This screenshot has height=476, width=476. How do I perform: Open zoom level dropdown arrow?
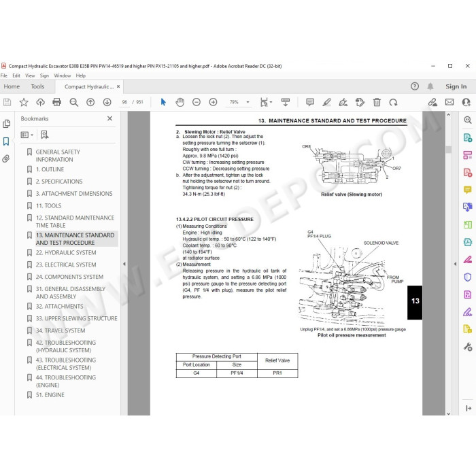pyautogui.click(x=248, y=102)
